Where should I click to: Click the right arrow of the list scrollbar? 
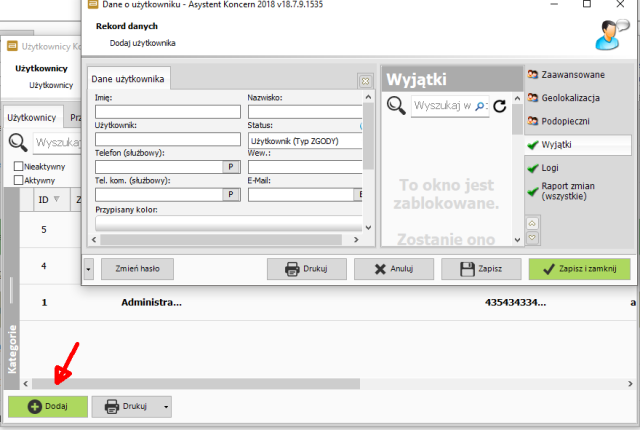pos(630,383)
